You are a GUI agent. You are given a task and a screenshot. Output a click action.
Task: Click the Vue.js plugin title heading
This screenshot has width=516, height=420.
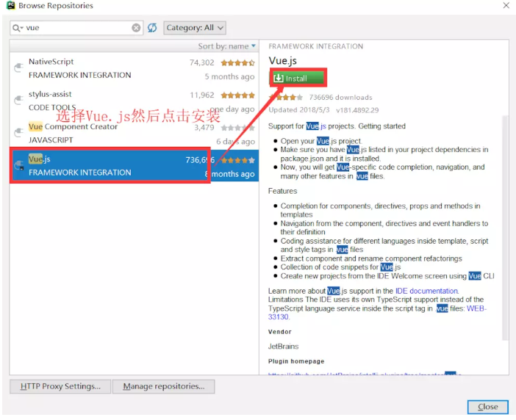(x=283, y=61)
